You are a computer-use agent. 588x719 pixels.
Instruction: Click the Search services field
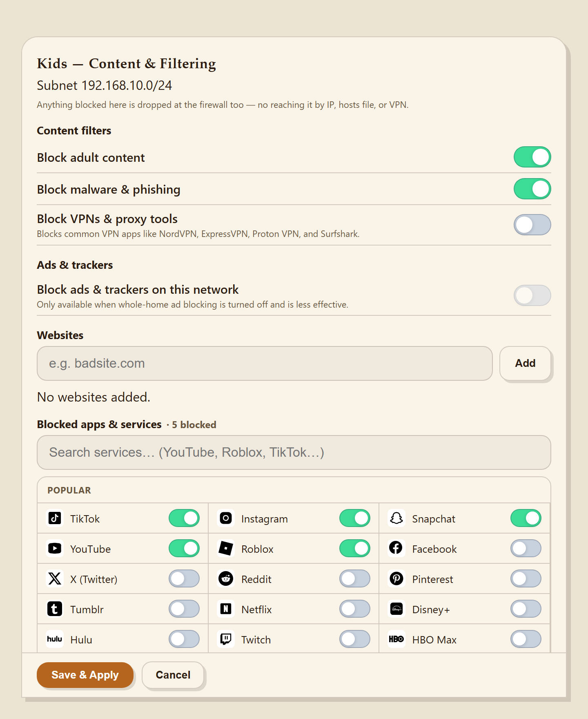click(294, 452)
